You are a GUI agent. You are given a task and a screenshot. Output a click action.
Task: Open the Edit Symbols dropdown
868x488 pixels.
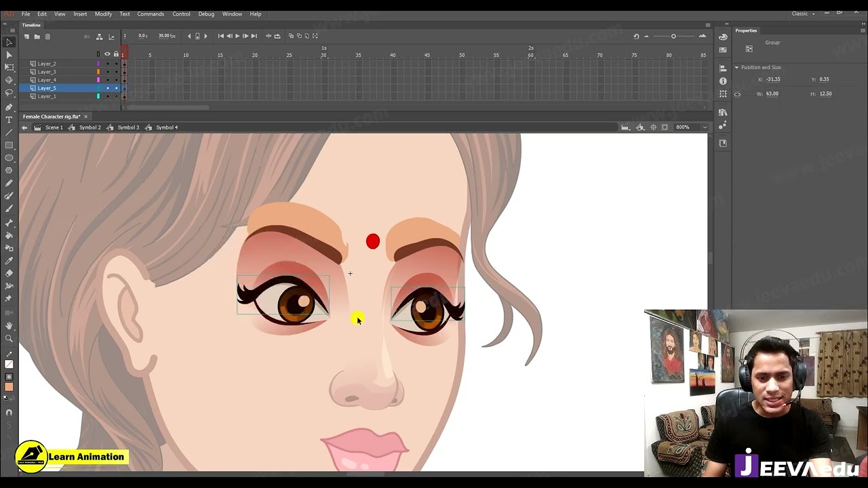640,127
